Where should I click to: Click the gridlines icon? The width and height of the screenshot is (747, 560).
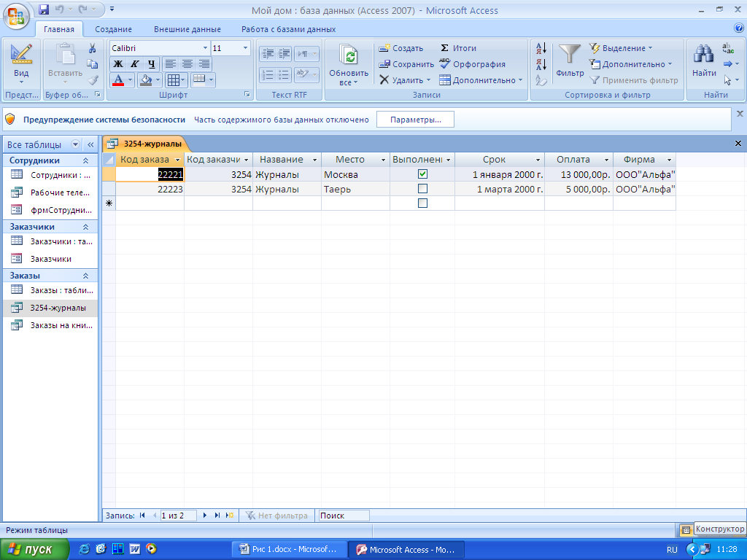pos(173,80)
